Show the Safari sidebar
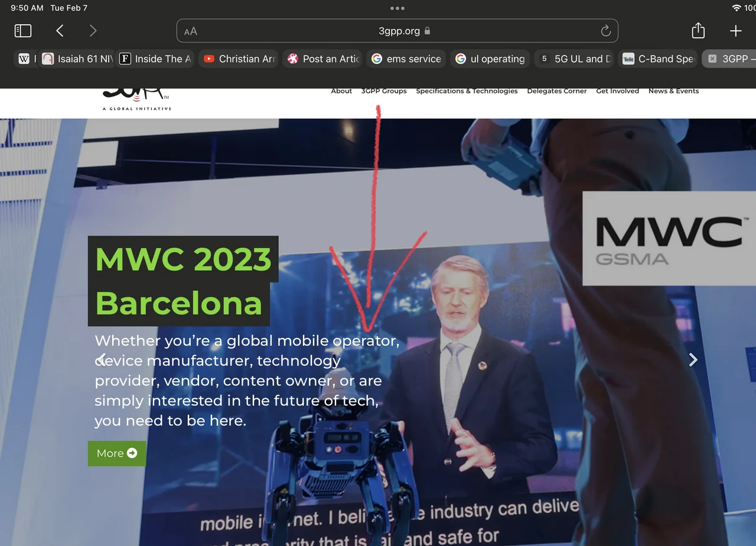The width and height of the screenshot is (756, 546). tap(22, 31)
